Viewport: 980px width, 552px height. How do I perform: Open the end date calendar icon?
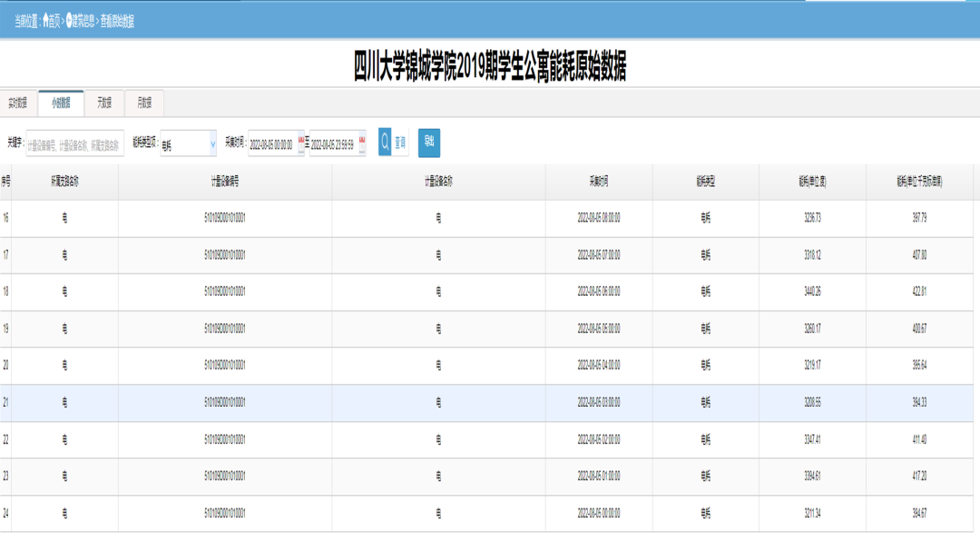362,143
